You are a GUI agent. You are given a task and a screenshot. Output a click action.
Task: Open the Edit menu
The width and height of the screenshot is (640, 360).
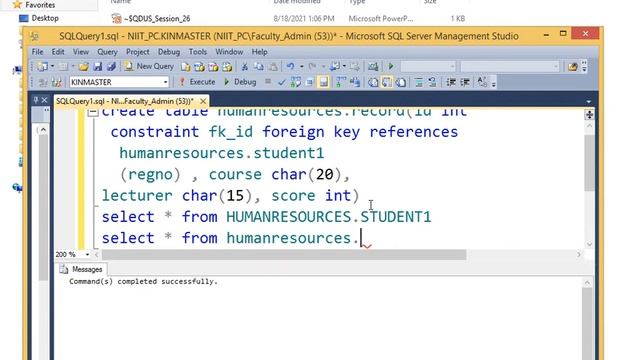click(58, 52)
